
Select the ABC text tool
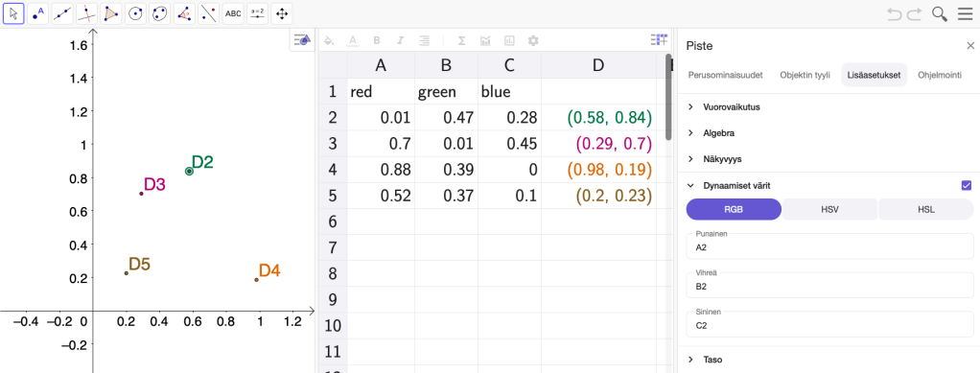pyautogui.click(x=233, y=13)
